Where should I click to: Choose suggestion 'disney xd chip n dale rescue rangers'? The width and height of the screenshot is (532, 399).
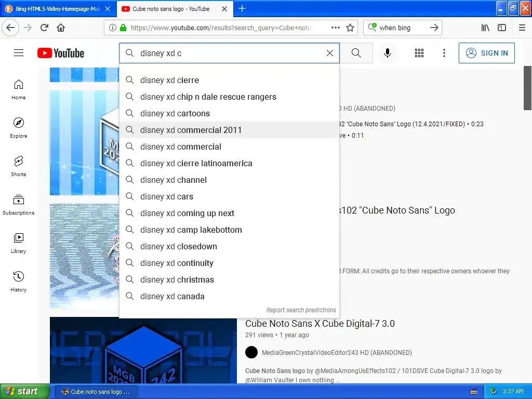229,97
